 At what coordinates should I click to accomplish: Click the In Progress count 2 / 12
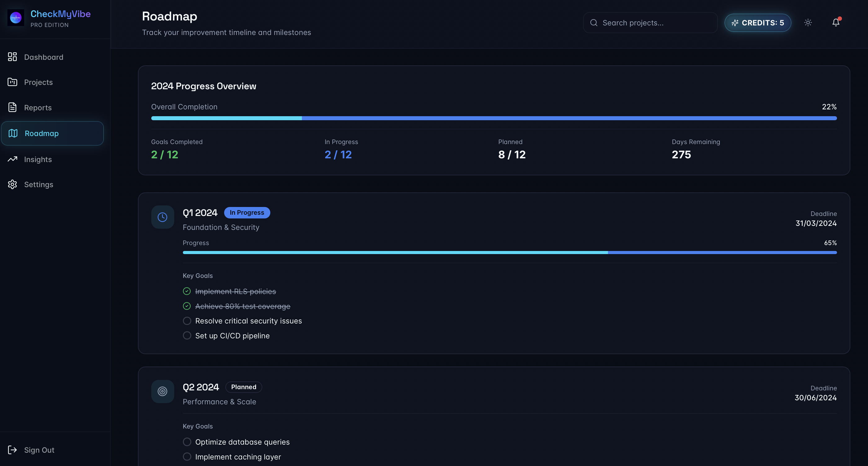pos(338,155)
